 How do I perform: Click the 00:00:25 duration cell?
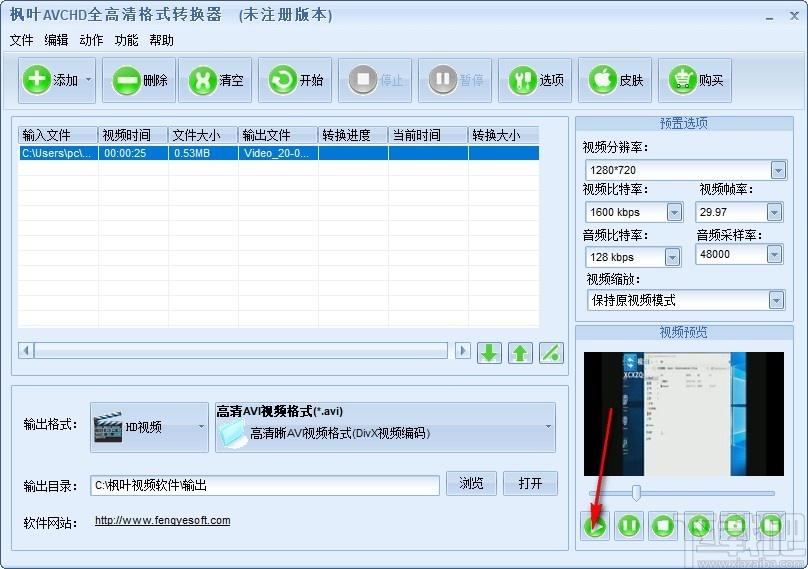tap(133, 153)
